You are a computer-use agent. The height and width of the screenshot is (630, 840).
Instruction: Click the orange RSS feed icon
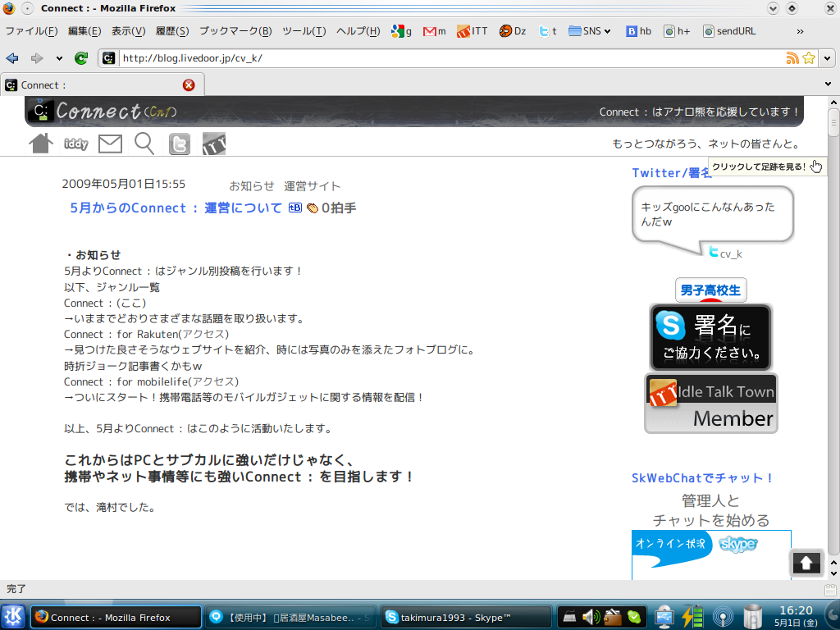[x=792, y=58]
